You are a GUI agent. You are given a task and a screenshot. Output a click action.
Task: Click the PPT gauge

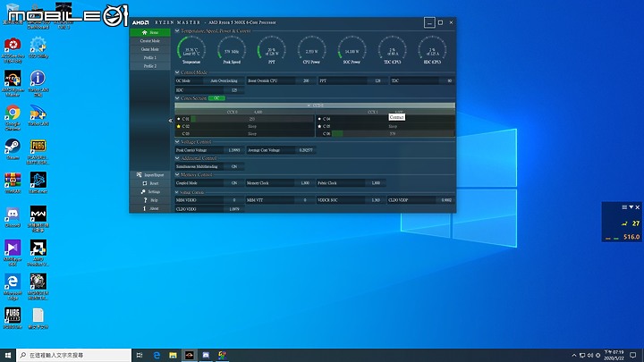(272, 50)
